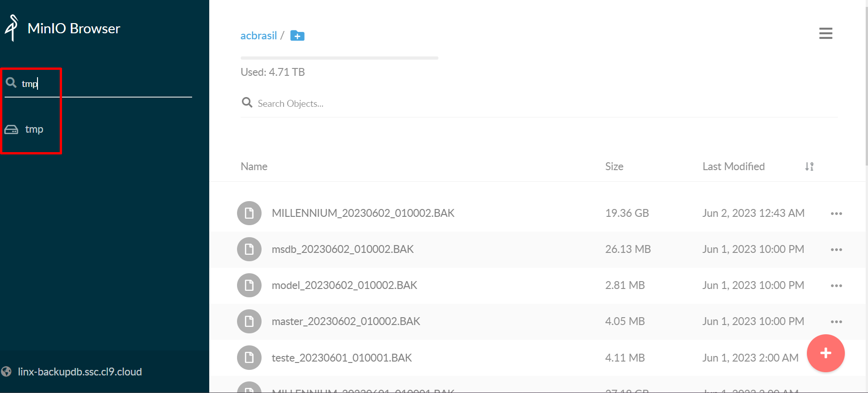
Task: Open actions menu for msdb_20230602_010002.BAK
Action: 836,250
